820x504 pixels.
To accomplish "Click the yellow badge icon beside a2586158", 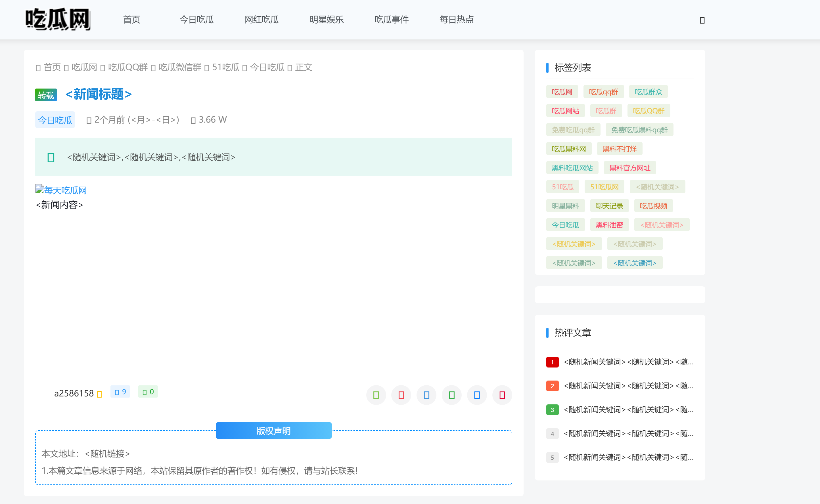I will coord(99,394).
